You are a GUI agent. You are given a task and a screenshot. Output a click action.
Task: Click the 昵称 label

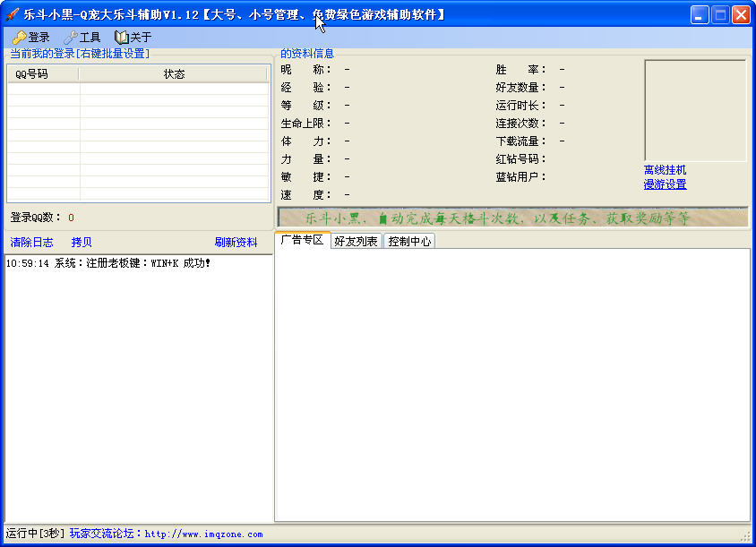(306, 70)
